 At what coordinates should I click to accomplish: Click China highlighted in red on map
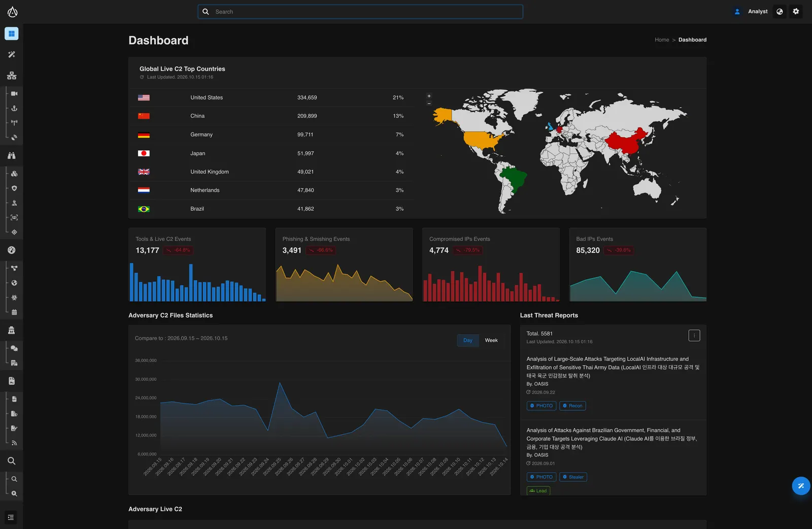tap(627, 143)
